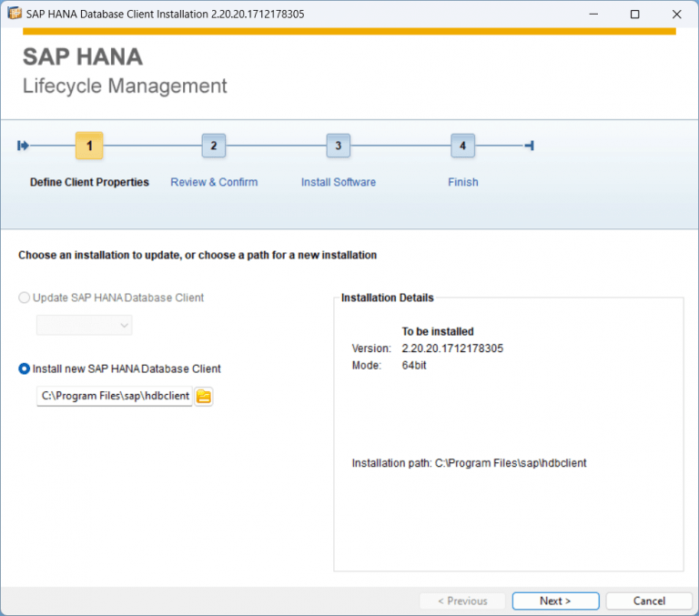Click the step 2 number box
The image size is (699, 616).
[x=213, y=146]
